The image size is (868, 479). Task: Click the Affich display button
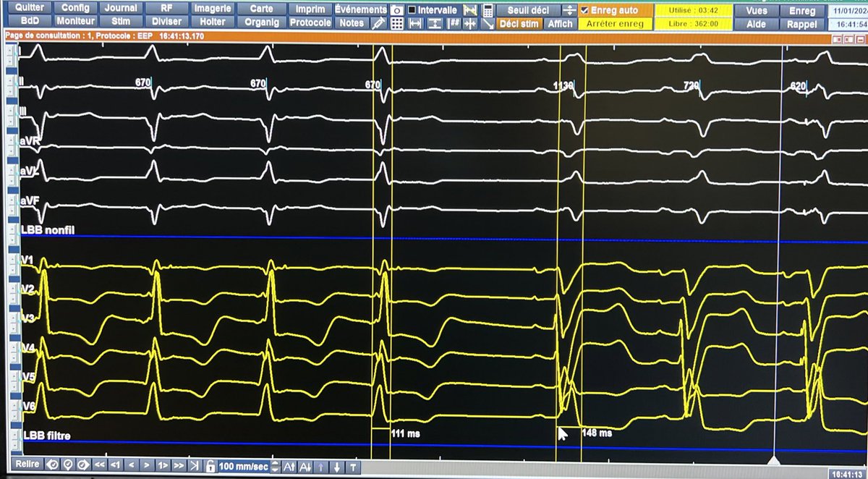(560, 23)
